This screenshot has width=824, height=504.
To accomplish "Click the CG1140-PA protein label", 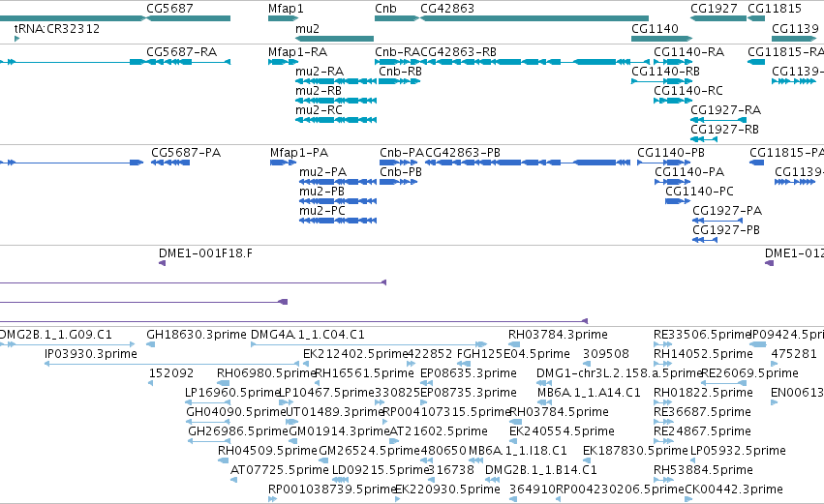I will click(689, 172).
